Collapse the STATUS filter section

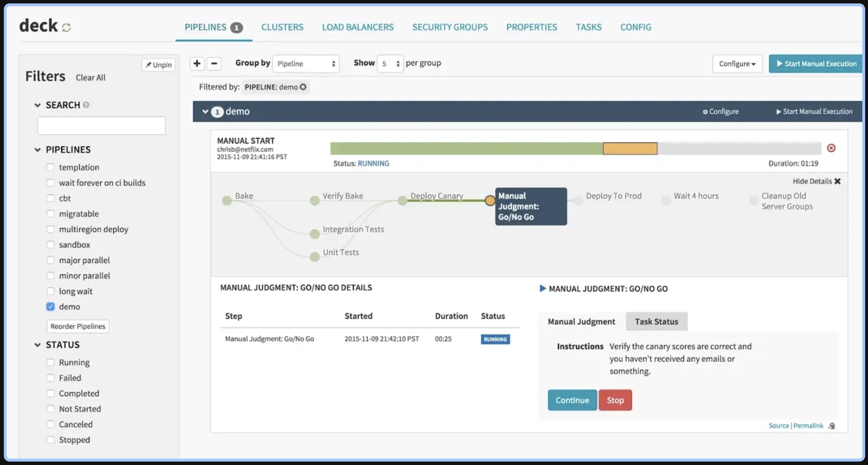coord(37,345)
